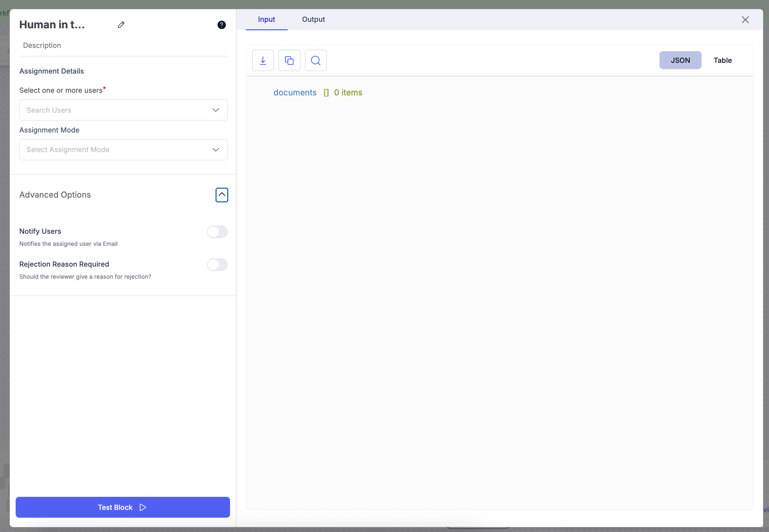This screenshot has width=769, height=532.
Task: Select JSON view button
Action: coord(680,60)
